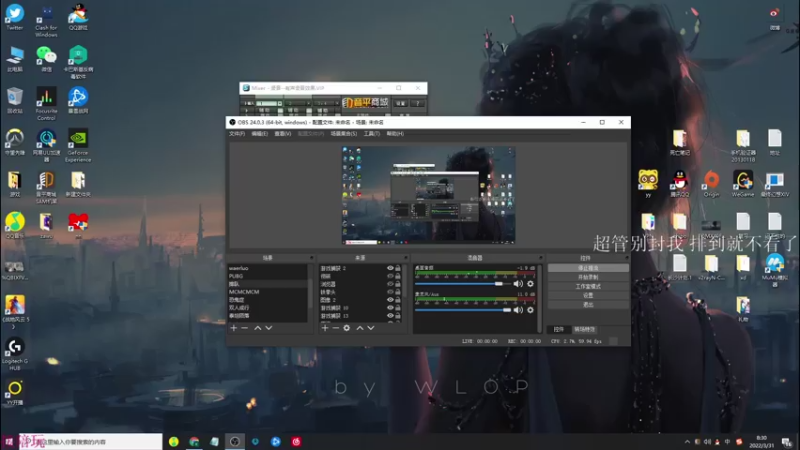Toggle visibility of 游戏捕获 2 source
800x450 pixels.
point(390,268)
